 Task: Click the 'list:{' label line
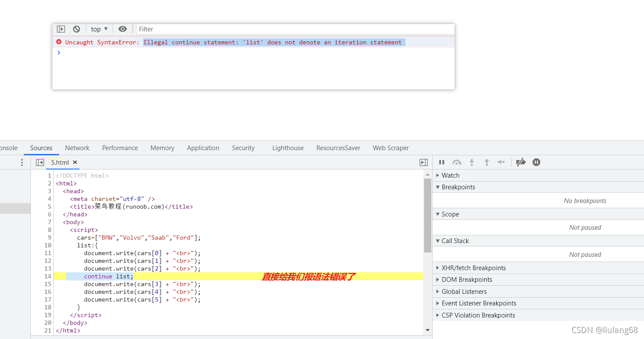pyautogui.click(x=88, y=245)
